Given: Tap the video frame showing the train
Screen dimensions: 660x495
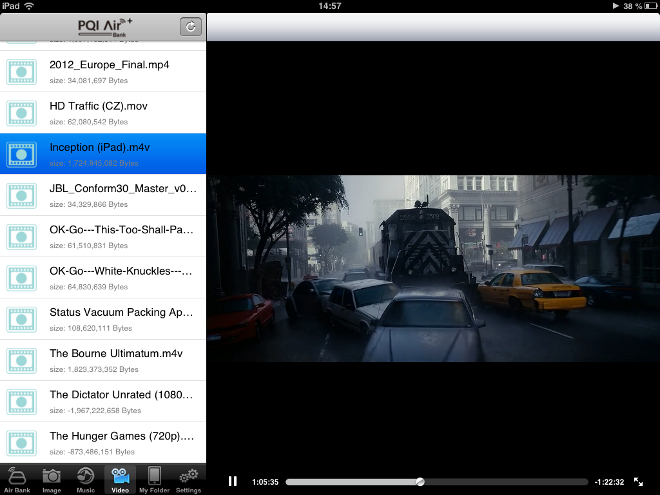Looking at the screenshot, I should [433, 268].
